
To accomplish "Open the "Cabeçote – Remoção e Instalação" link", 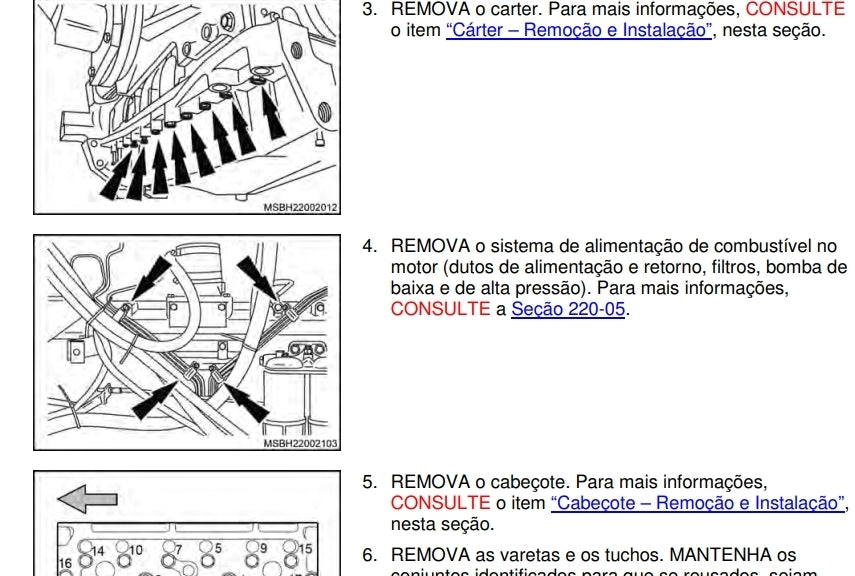I will coord(698,502).
